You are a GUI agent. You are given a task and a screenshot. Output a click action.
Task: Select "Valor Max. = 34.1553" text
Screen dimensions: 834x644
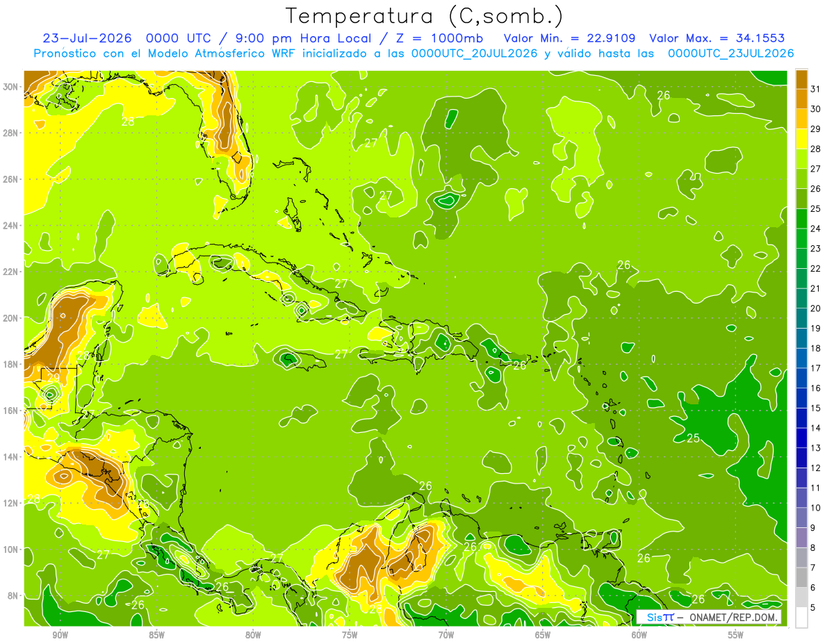point(717,38)
